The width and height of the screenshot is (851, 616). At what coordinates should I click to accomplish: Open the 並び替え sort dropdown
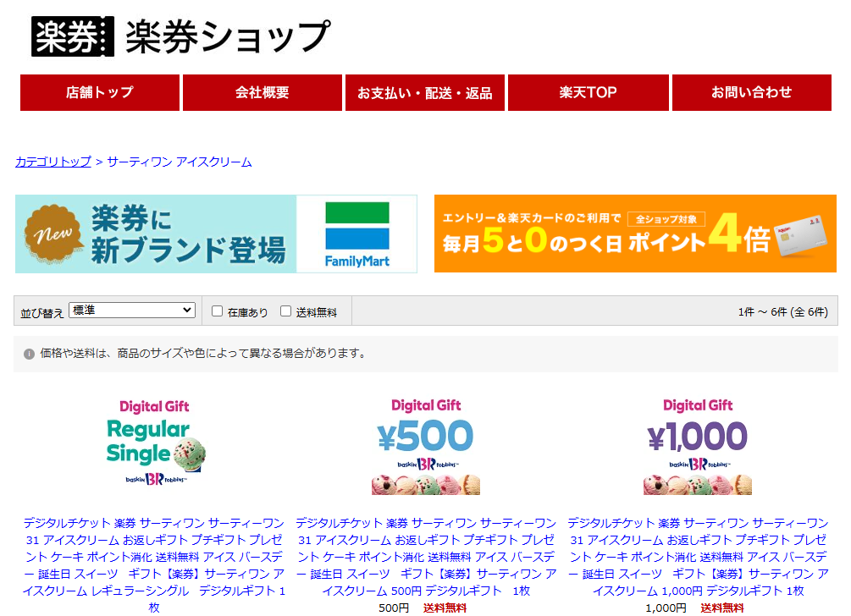point(132,311)
